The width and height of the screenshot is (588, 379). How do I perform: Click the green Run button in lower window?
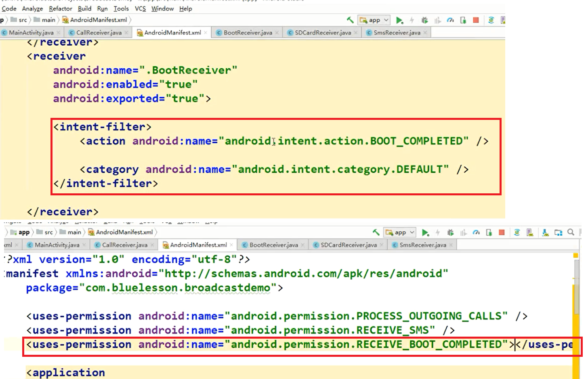[425, 232]
